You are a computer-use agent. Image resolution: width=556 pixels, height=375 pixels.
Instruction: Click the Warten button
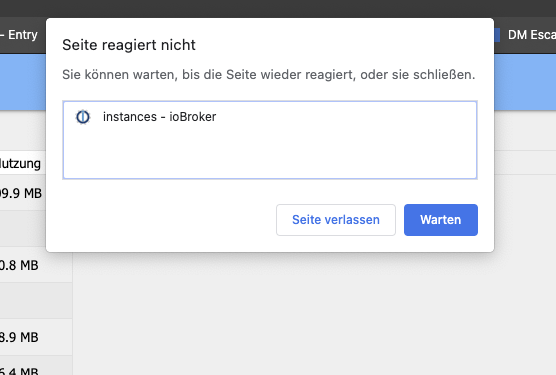coord(441,220)
